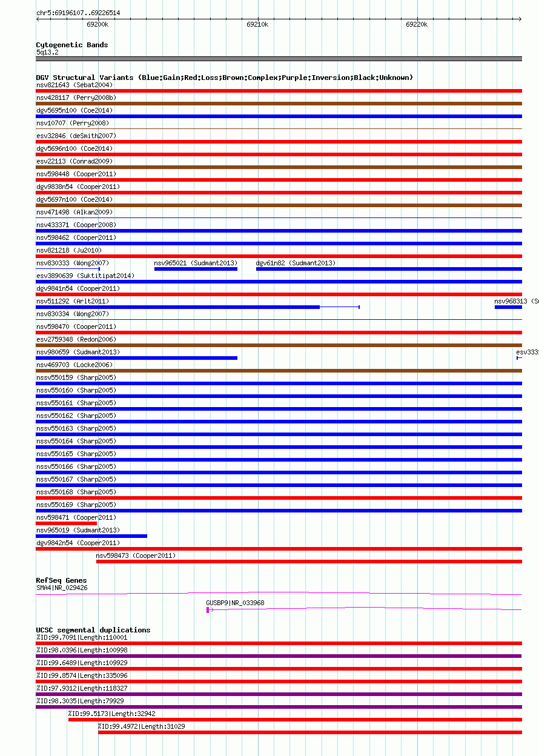Screen dimensions: 539x756
Task: Select dgv5696n100 (Coe2014) variant label
Action: (x=74, y=148)
